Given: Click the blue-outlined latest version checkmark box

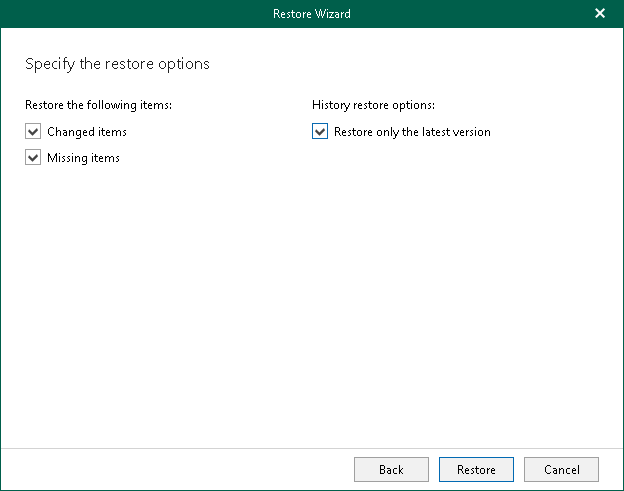Looking at the screenshot, I should point(320,131).
